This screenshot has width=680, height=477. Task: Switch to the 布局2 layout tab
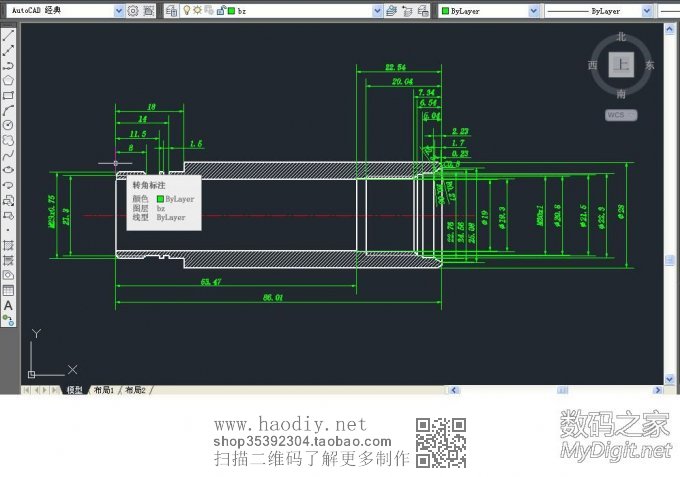click(x=134, y=390)
